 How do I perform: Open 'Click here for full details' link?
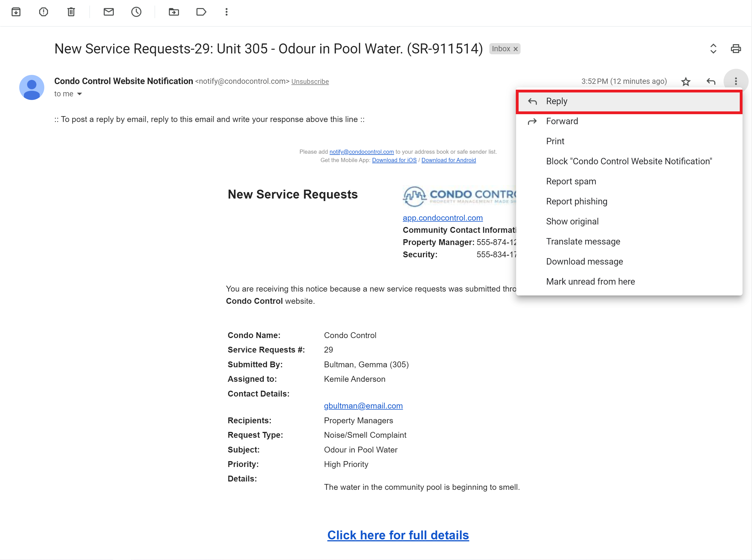point(398,535)
